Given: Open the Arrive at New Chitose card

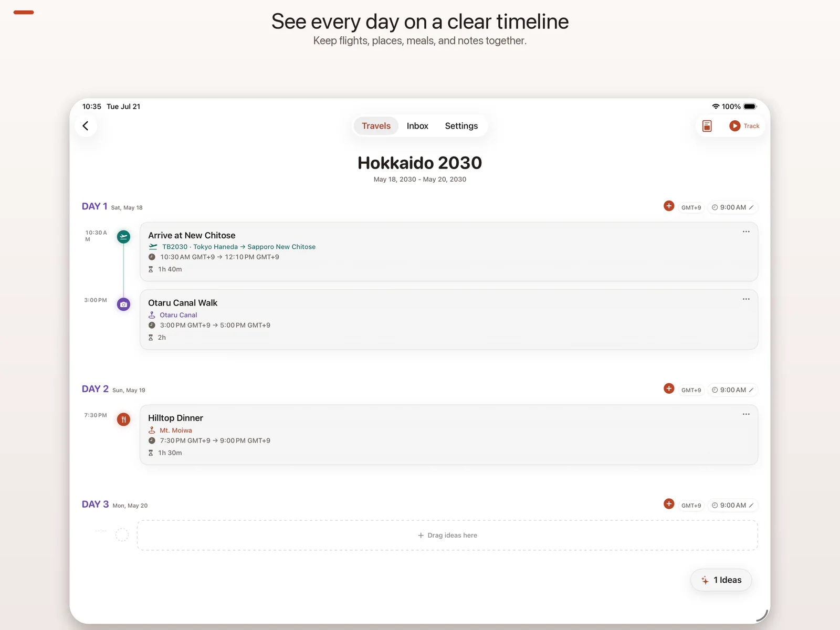Looking at the screenshot, I should click(x=449, y=251).
